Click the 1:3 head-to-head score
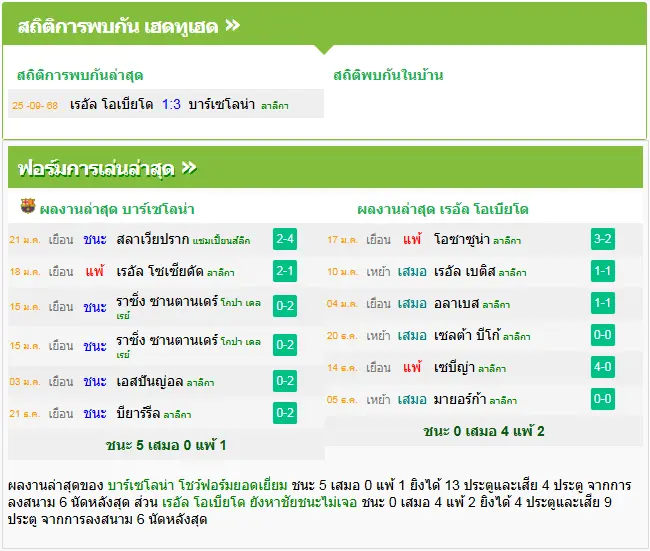 click(x=171, y=104)
